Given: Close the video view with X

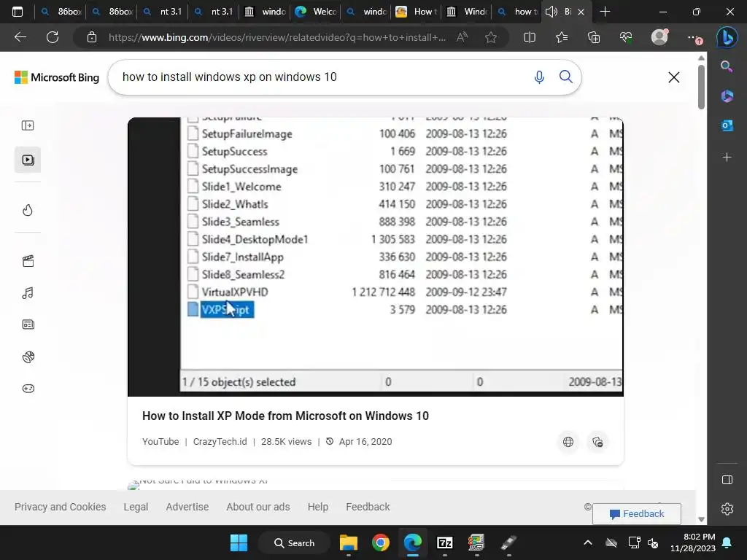Looking at the screenshot, I should (673, 77).
